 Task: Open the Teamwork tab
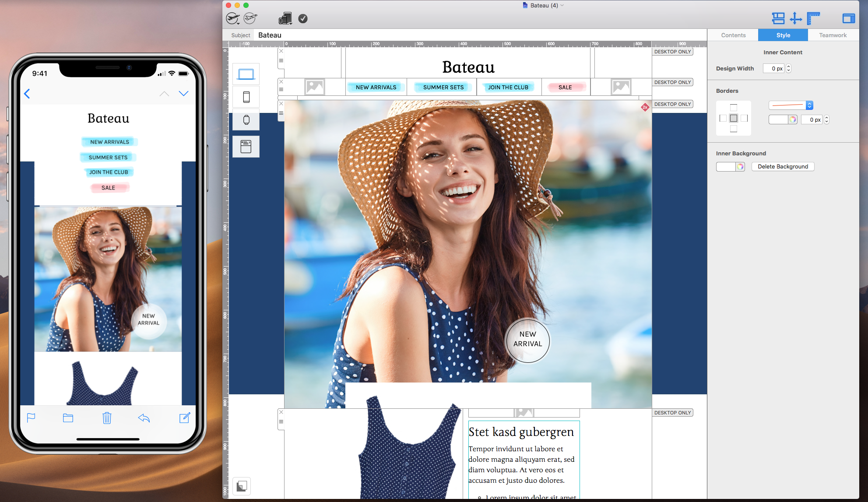(x=833, y=35)
